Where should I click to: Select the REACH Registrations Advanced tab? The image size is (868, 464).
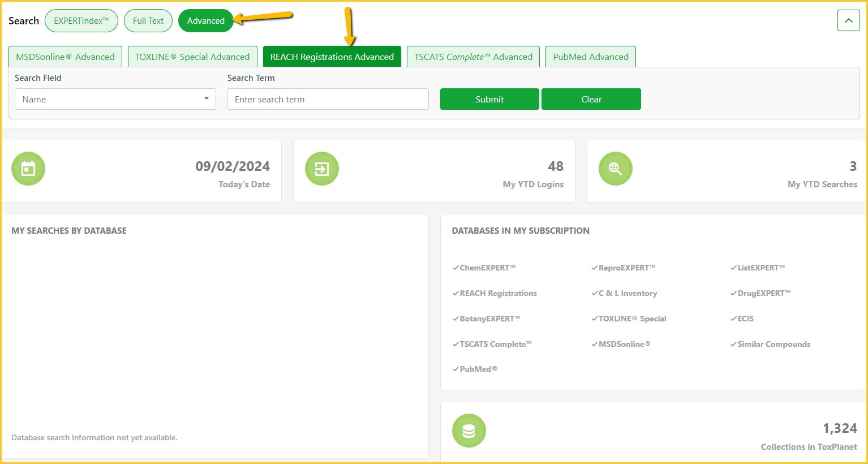pos(332,57)
